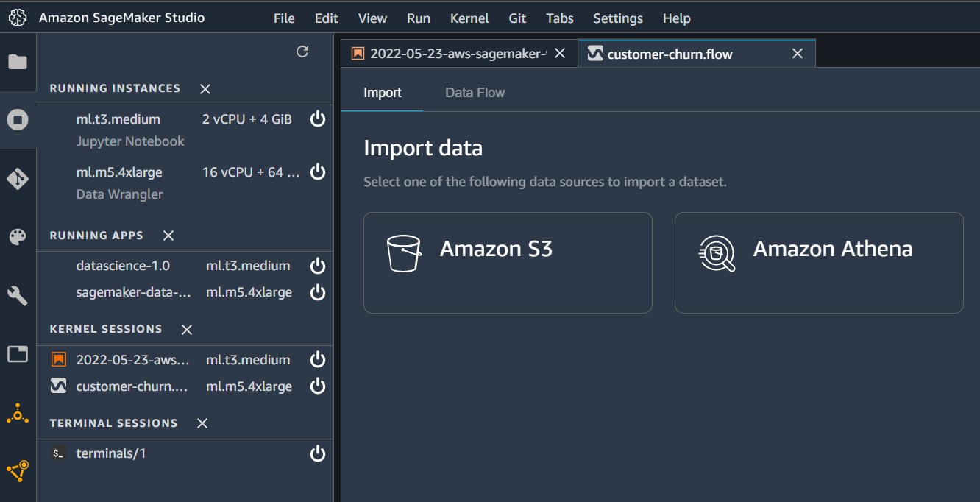980x502 pixels.
Task: Select the 'sagemaker-data-...' running app name
Action: pyautogui.click(x=134, y=292)
